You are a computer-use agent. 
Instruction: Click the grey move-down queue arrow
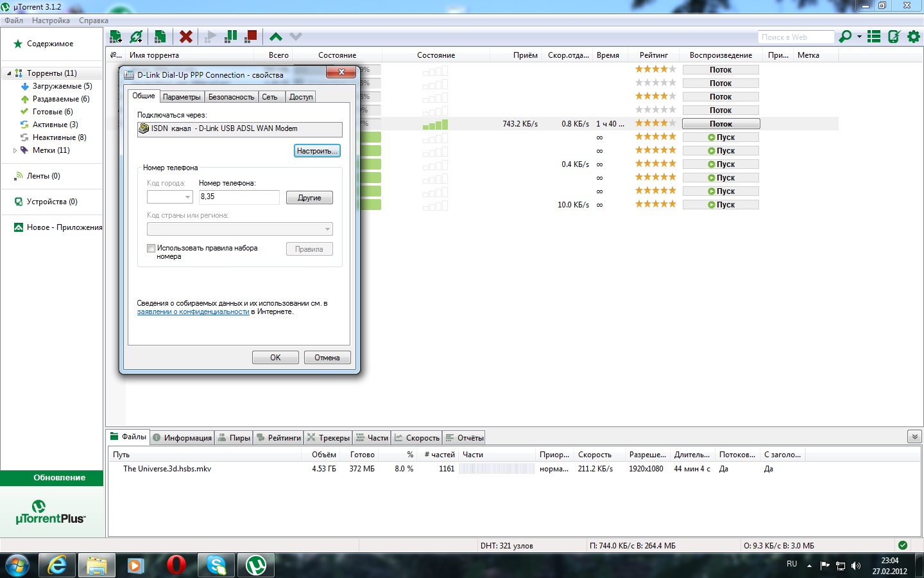coord(296,37)
